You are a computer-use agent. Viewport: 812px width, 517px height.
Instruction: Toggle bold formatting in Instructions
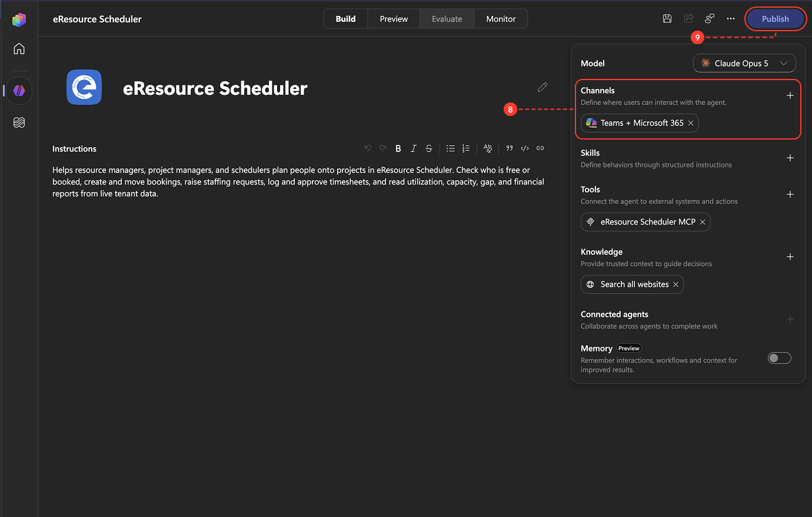pyautogui.click(x=398, y=148)
